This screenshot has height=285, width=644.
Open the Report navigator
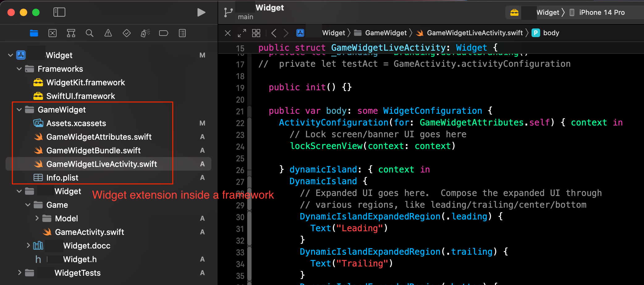(182, 33)
